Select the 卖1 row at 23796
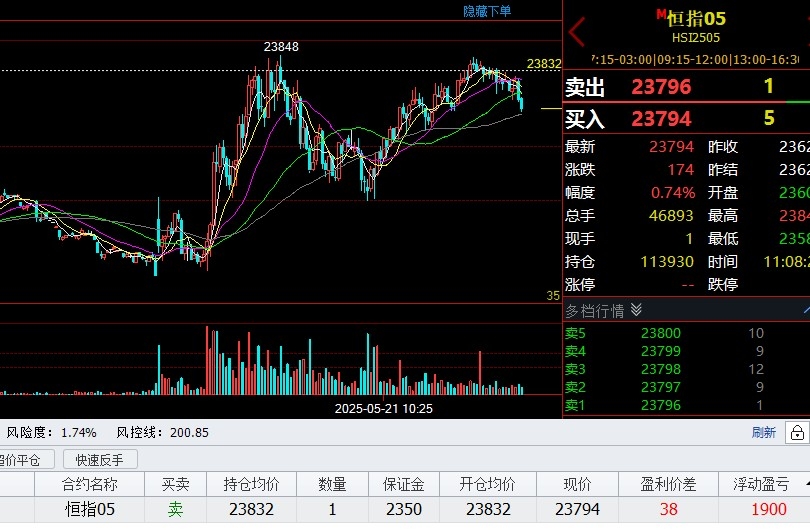Viewport: 810px width, 530px height. point(686,405)
